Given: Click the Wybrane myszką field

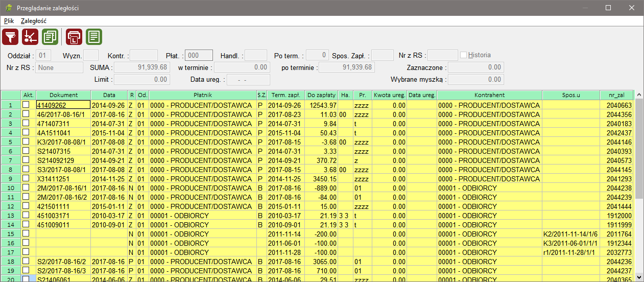Looking at the screenshot, I should click(476, 80).
